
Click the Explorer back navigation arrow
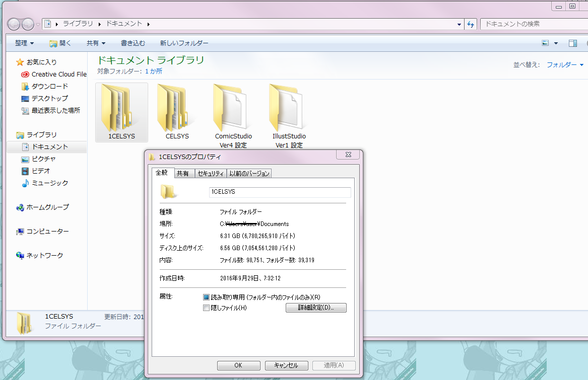tap(14, 24)
